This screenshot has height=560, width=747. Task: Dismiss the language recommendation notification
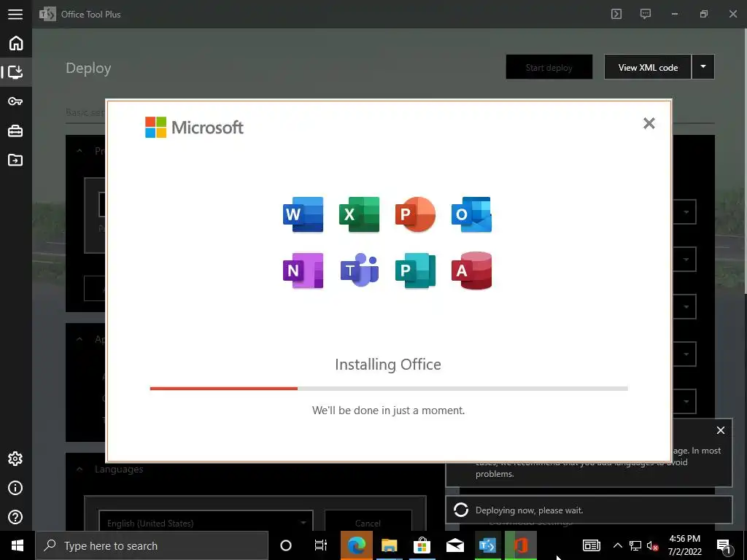click(721, 430)
